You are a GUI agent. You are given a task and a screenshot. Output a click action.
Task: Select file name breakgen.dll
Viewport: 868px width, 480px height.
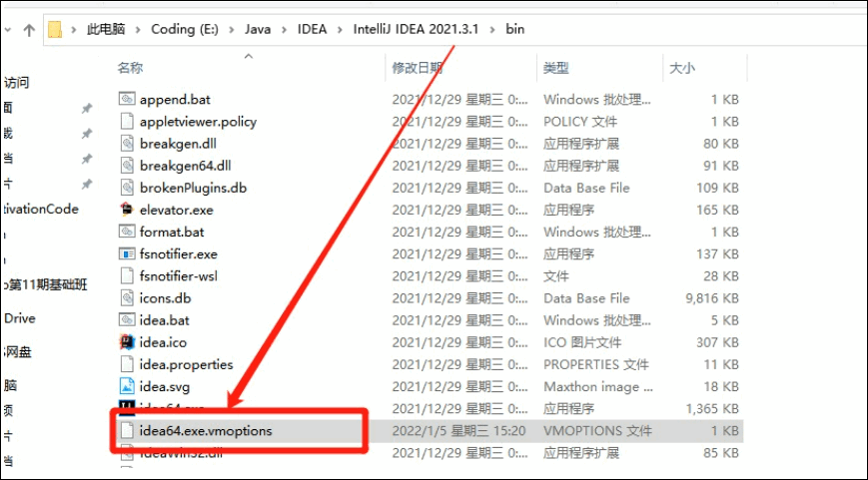(178, 144)
